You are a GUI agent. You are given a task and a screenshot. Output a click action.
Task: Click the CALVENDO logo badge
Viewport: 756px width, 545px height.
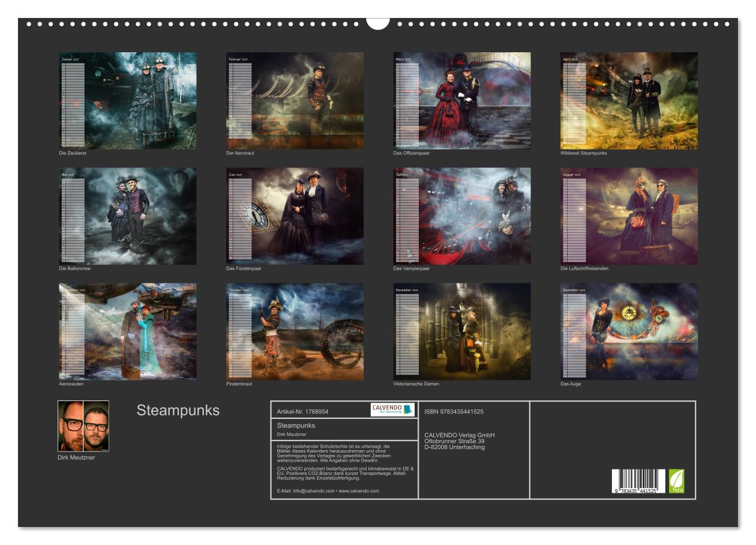point(392,409)
